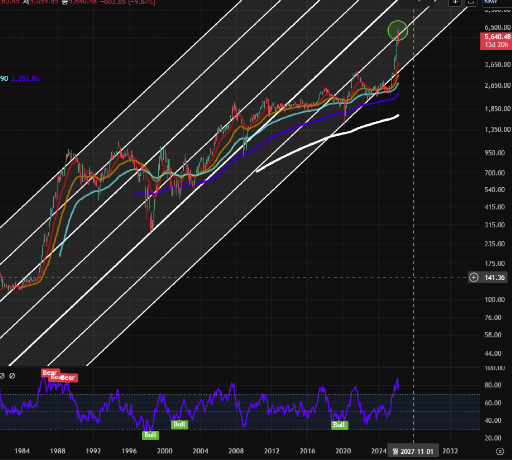
Task: Click the green Bull label near 2020
Action: point(339,425)
